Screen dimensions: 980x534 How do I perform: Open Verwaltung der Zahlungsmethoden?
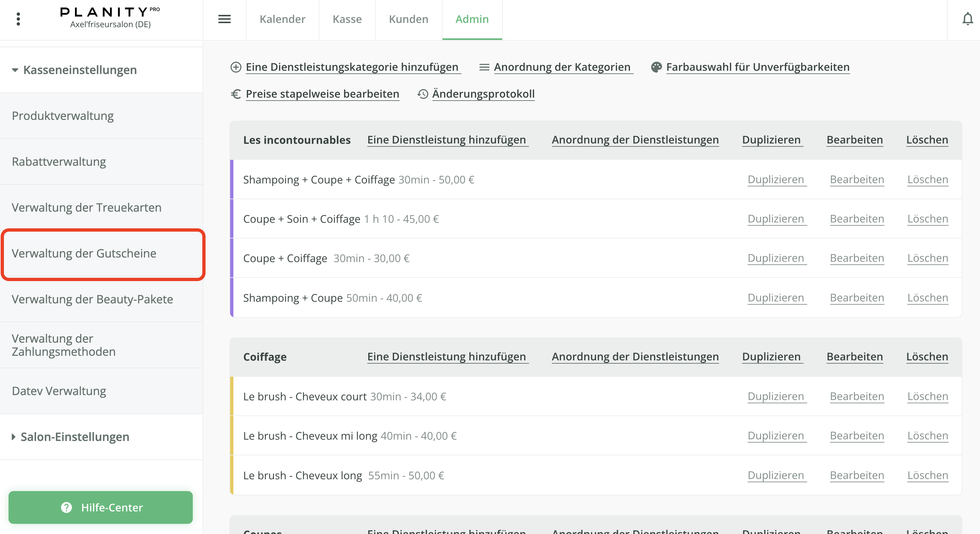coord(101,345)
